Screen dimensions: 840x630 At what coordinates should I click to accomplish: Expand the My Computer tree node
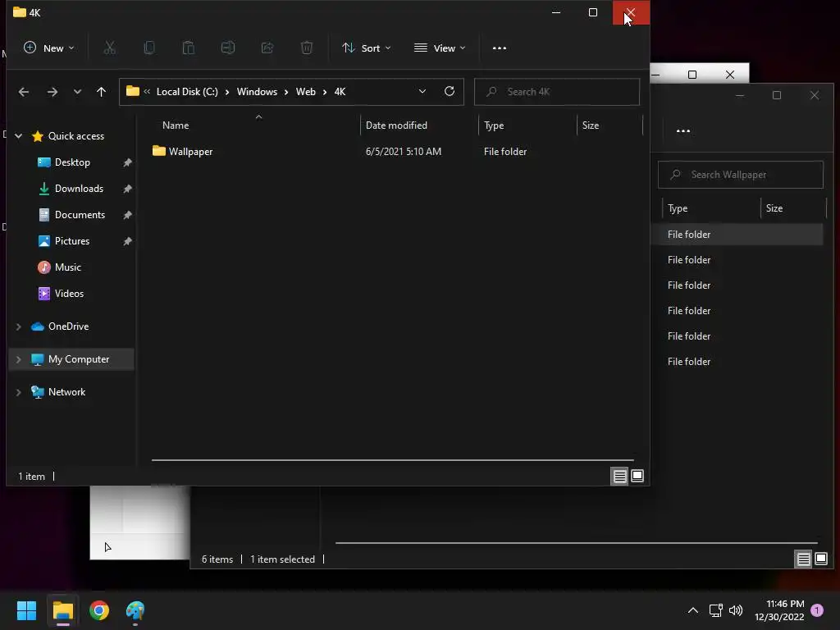click(x=18, y=359)
